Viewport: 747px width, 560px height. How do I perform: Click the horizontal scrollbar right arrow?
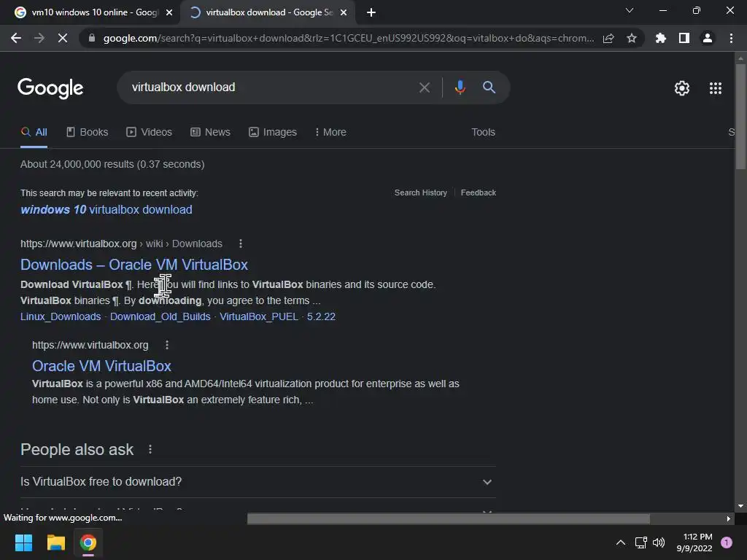729,518
